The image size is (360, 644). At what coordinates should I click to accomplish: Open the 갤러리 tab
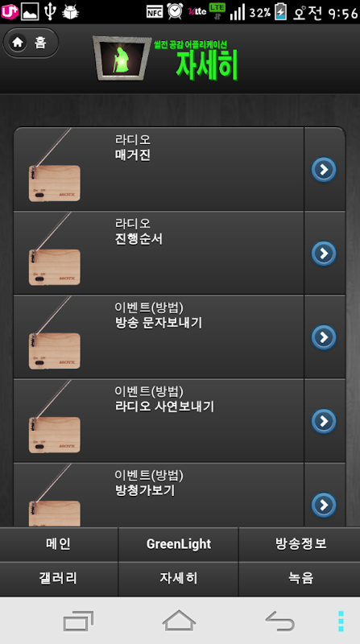[59, 578]
